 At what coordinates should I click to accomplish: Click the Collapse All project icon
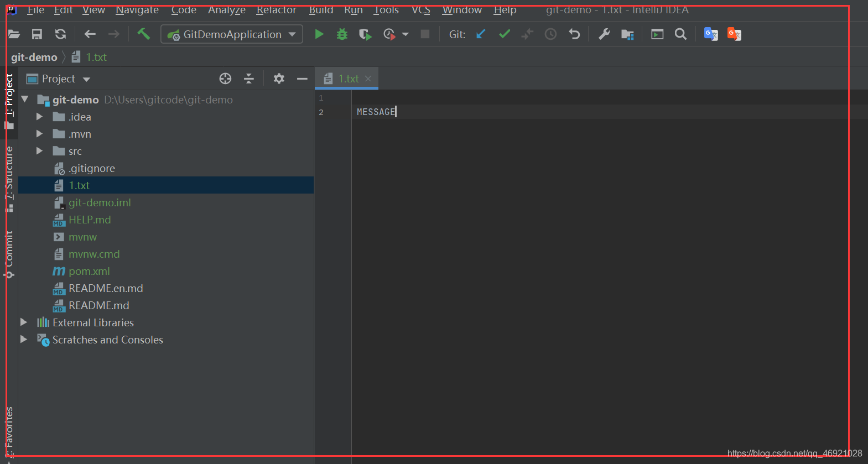tap(249, 79)
